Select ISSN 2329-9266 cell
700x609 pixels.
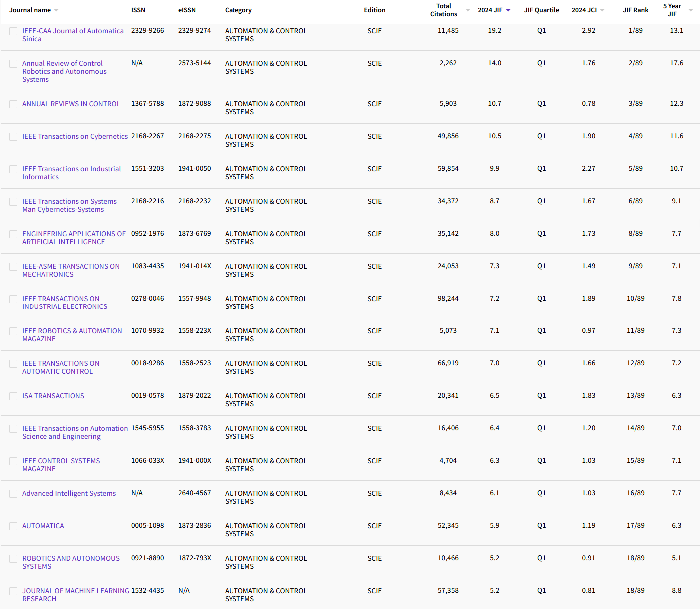148,30
